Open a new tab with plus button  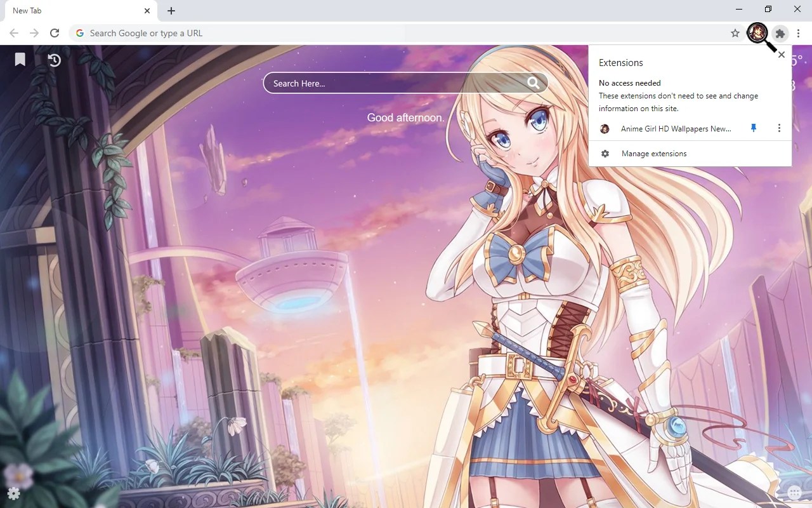(x=171, y=11)
